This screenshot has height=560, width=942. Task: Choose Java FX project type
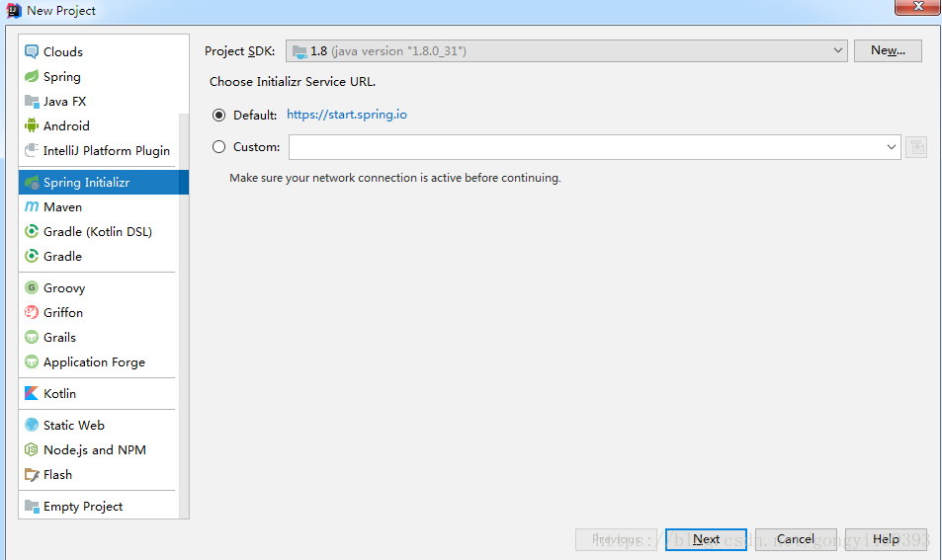104,101
